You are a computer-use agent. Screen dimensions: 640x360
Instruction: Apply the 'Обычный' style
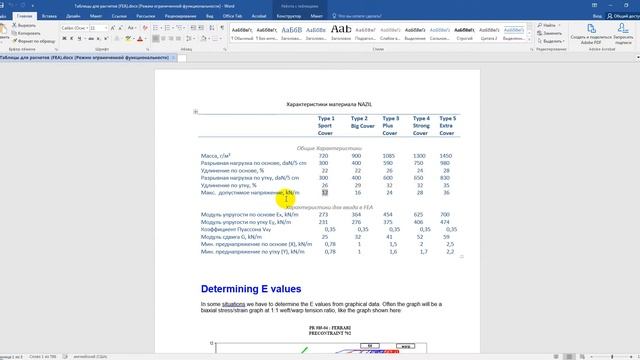242,33
